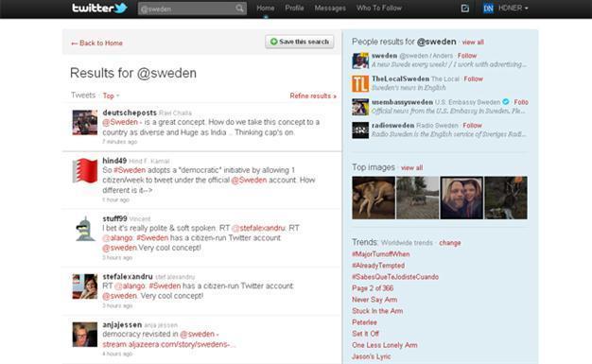
Task: Go to the Home tab
Action: pos(266,8)
